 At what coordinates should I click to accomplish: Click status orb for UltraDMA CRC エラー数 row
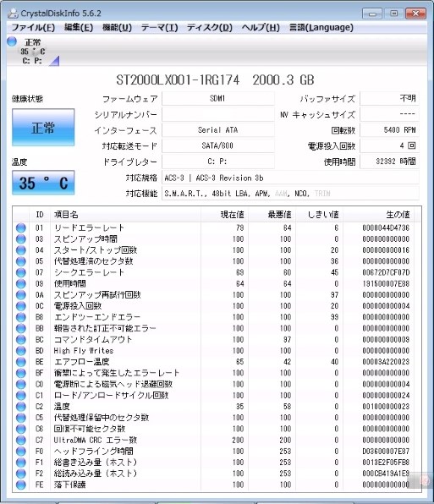pyautogui.click(x=21, y=440)
